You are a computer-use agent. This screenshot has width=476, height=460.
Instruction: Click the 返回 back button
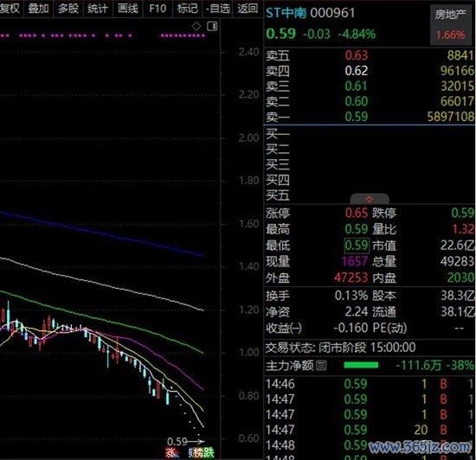tap(248, 9)
